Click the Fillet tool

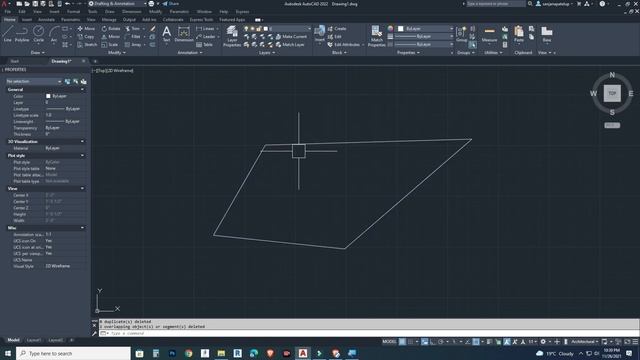tap(132, 37)
